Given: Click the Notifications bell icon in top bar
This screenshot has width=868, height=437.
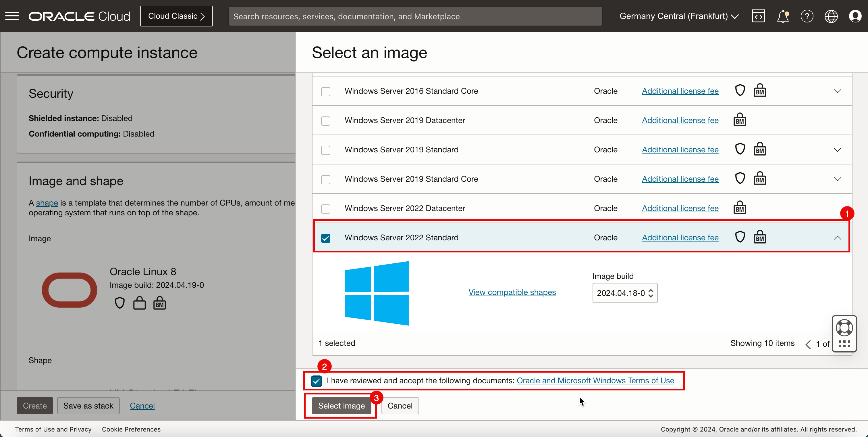Looking at the screenshot, I should pyautogui.click(x=783, y=16).
